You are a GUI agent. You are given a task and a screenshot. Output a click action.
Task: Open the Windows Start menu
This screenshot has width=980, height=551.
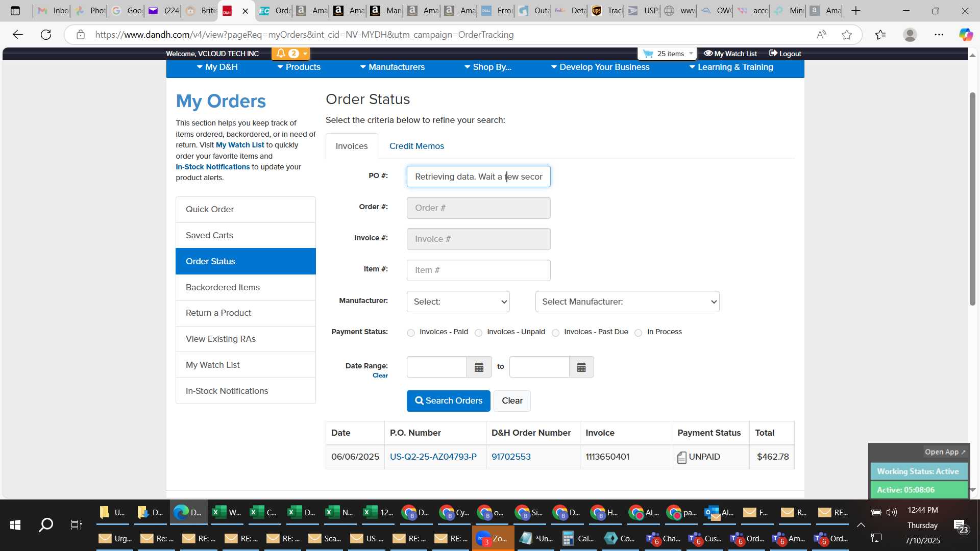point(15,525)
